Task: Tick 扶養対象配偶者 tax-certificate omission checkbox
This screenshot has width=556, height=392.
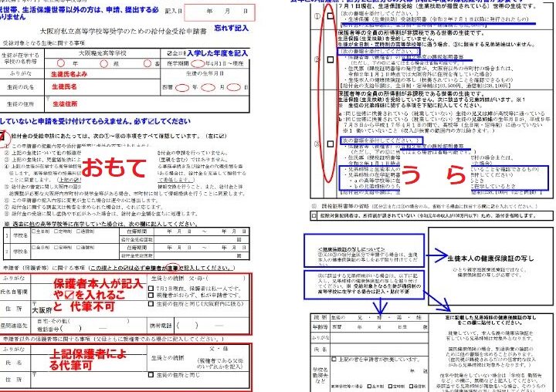Action: (x=314, y=215)
